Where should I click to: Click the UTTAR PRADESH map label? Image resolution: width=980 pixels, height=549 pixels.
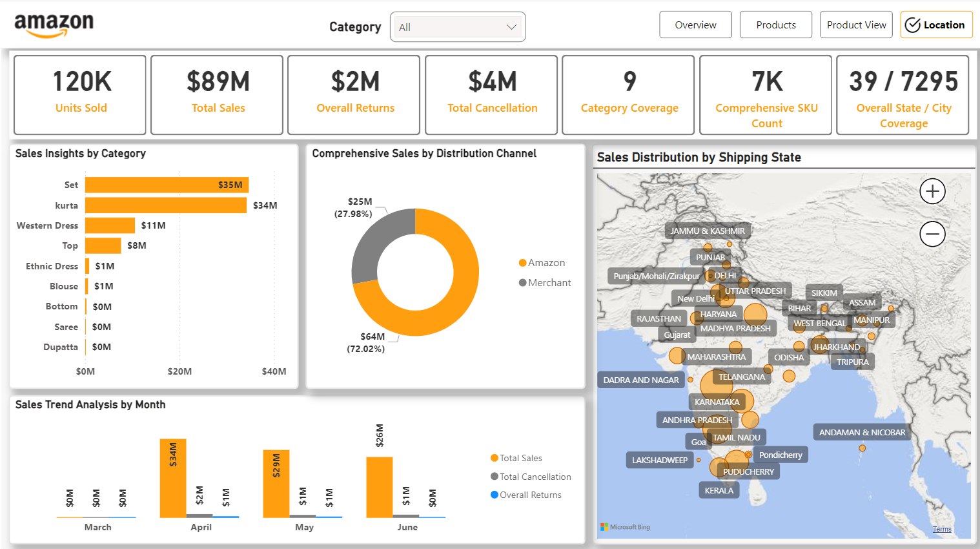click(755, 291)
